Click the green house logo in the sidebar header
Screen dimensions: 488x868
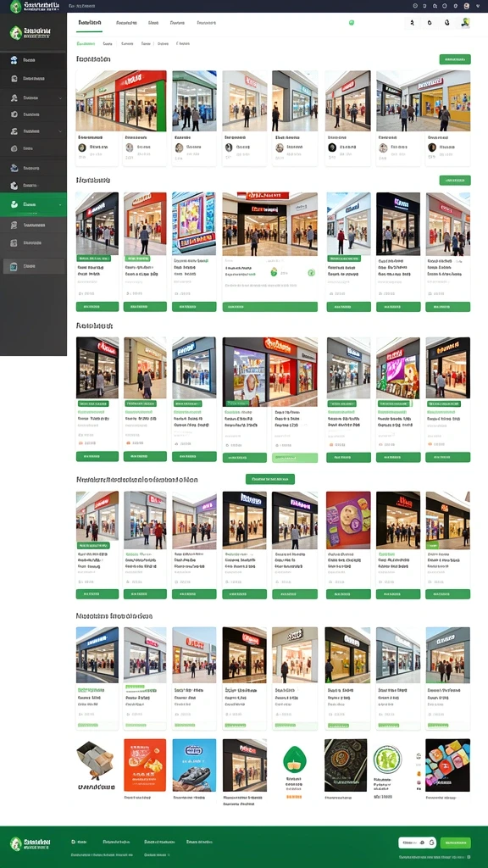tap(16, 33)
